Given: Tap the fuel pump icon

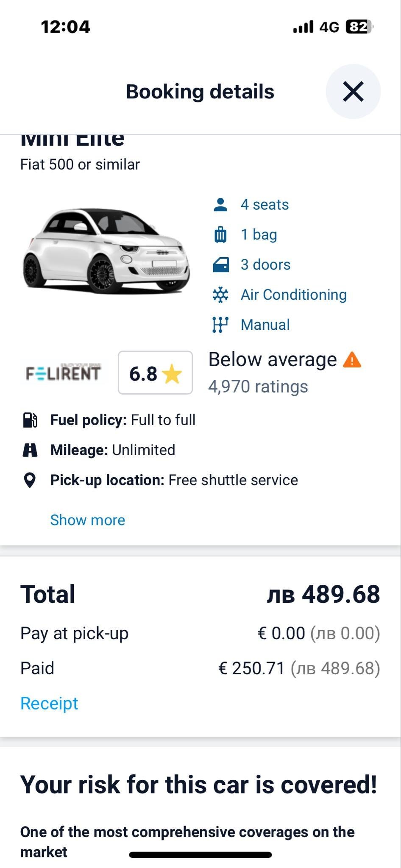Looking at the screenshot, I should [x=30, y=420].
